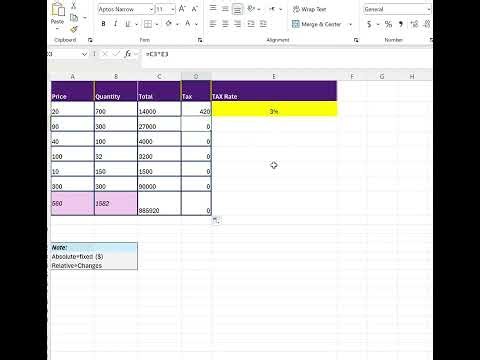Screen dimensions: 480x360
Task: Expand the Merge & Center options arrow
Action: [350, 24]
